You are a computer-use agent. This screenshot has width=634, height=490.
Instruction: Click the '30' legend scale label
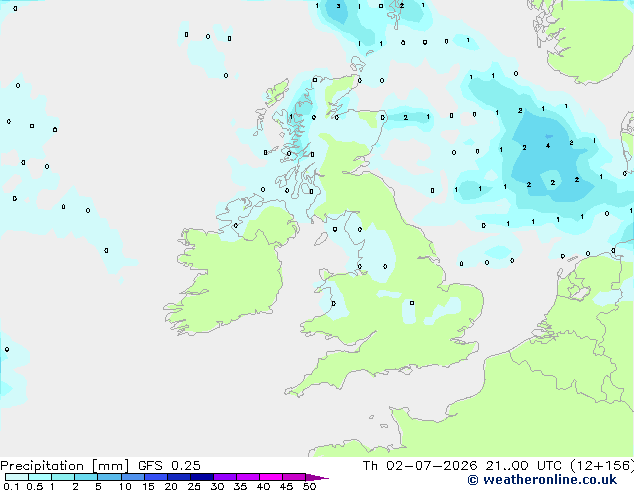pos(217,486)
